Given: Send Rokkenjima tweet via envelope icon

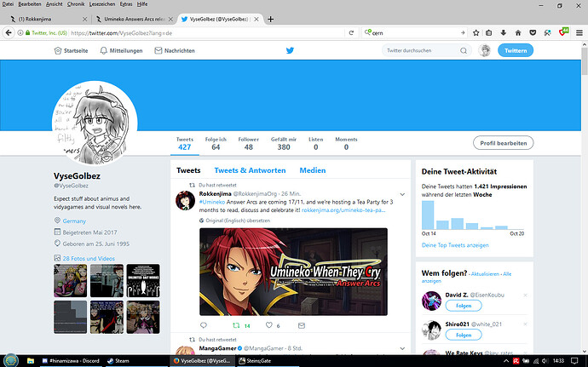Looking at the screenshot, I should tap(302, 325).
